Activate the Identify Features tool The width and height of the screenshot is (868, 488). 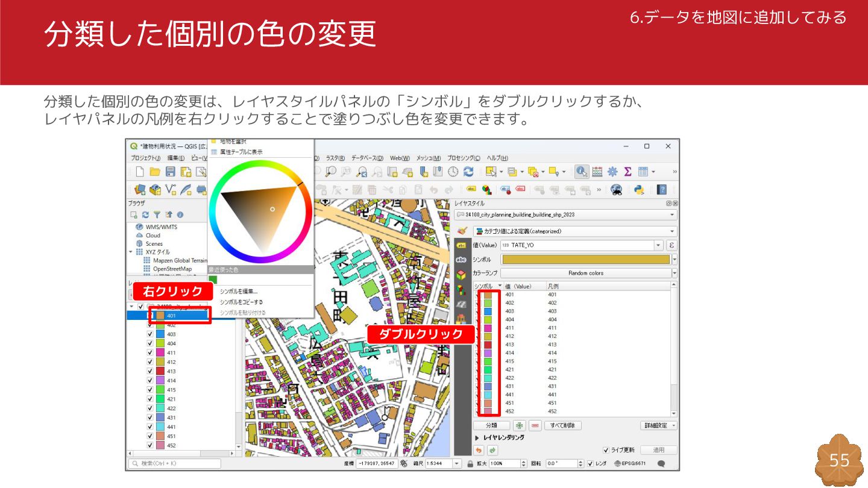(x=582, y=172)
